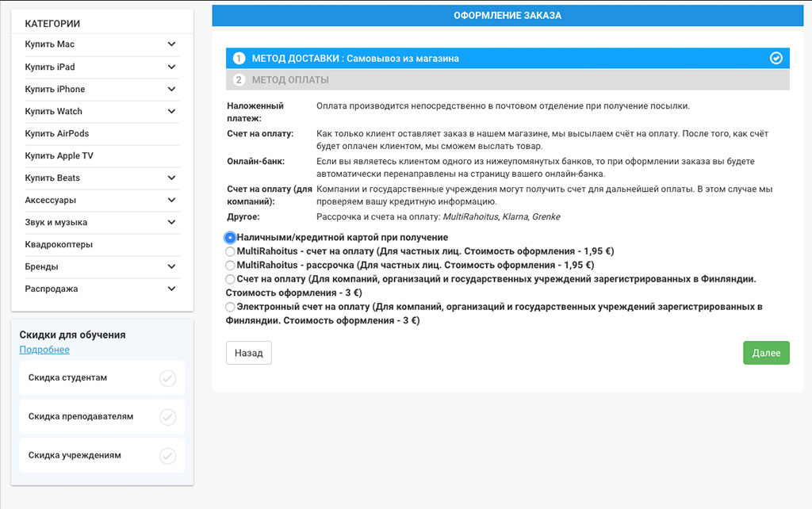This screenshot has height=509, width=812.
Task: Open the Купить iPhone category link
Action: coord(55,89)
